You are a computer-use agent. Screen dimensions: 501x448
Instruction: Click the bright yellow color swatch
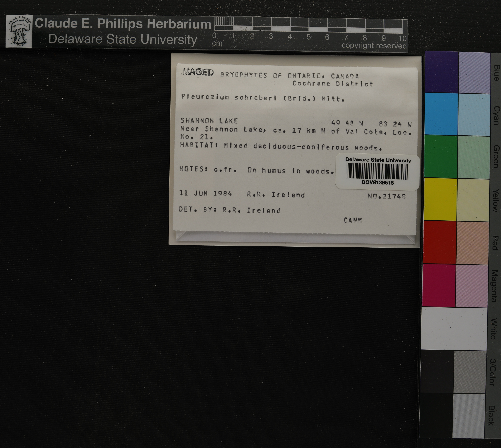click(440, 199)
